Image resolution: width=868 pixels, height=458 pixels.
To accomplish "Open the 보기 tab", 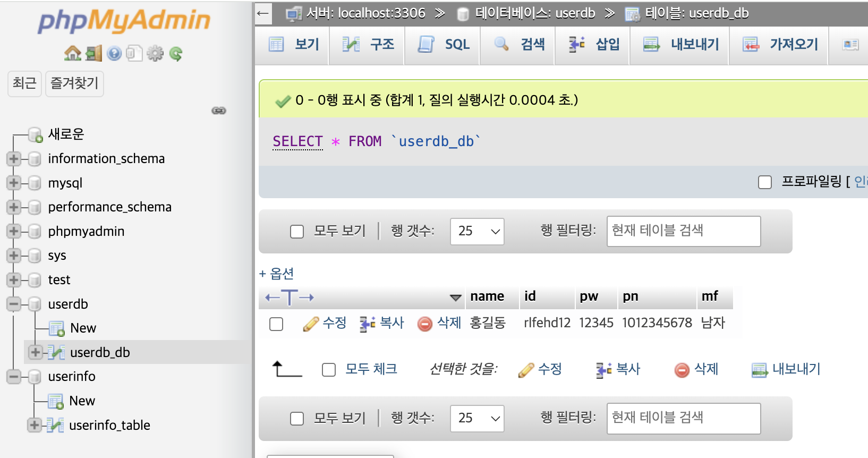I will pyautogui.click(x=293, y=45).
